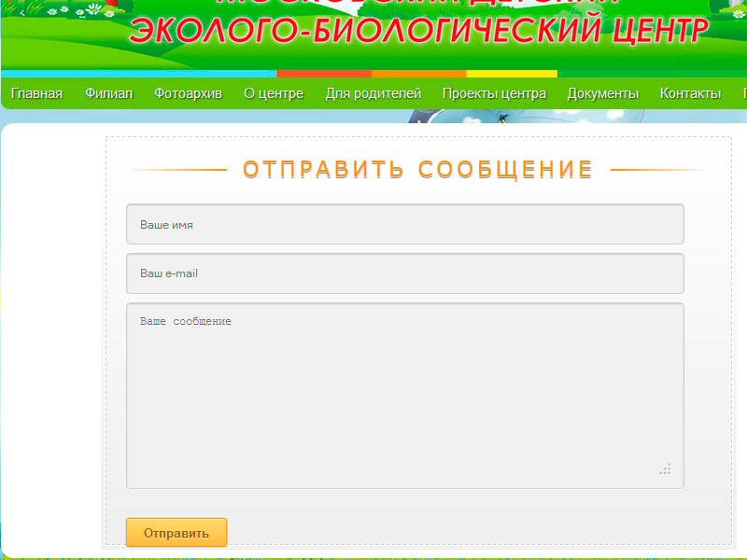
Task: Navigate to Проекты центра
Action: click(x=494, y=93)
